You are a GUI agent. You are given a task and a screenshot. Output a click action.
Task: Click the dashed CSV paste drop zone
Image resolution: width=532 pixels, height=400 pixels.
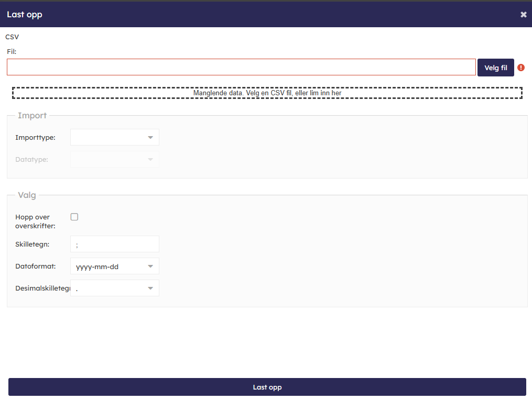[267, 93]
